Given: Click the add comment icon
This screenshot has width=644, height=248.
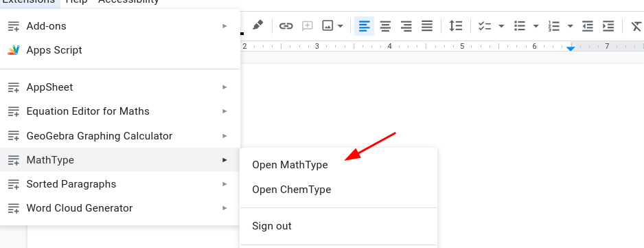Looking at the screenshot, I should click(307, 26).
